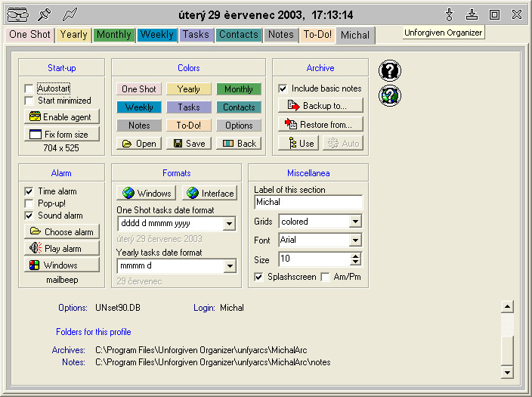532x397 pixels.
Task: Click Backup to... button
Action: [x=320, y=106]
